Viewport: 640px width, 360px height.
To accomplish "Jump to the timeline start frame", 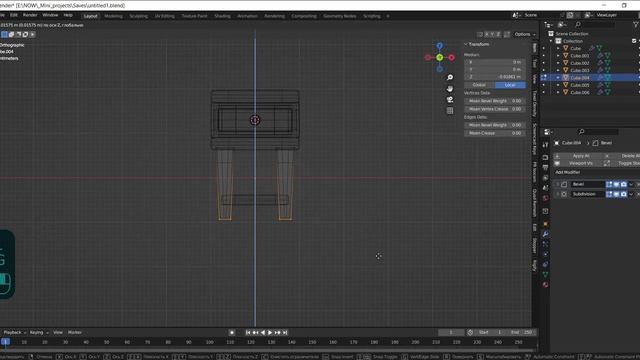I will click(x=248, y=333).
